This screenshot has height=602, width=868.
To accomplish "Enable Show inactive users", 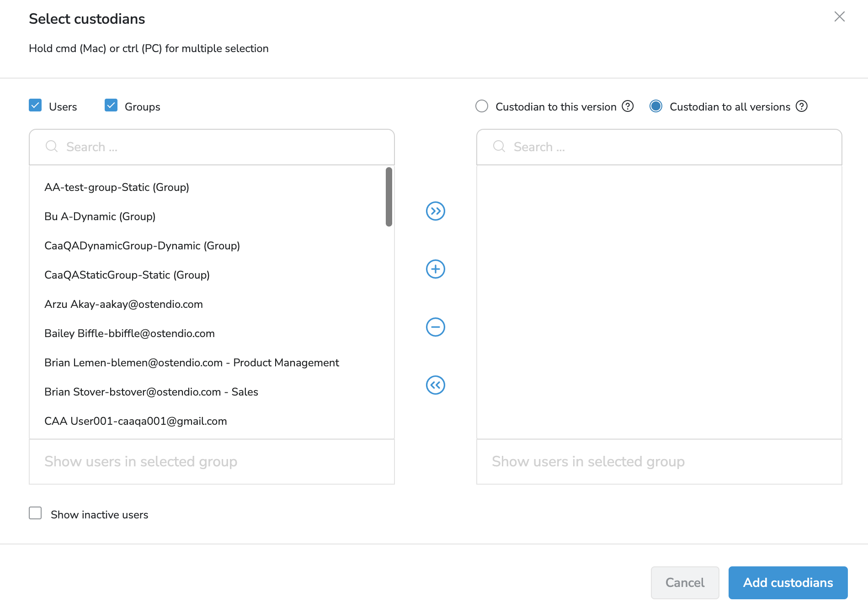I will coord(35,513).
